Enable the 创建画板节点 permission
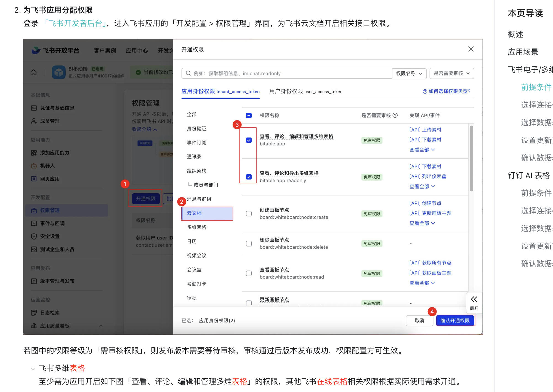 click(x=249, y=214)
